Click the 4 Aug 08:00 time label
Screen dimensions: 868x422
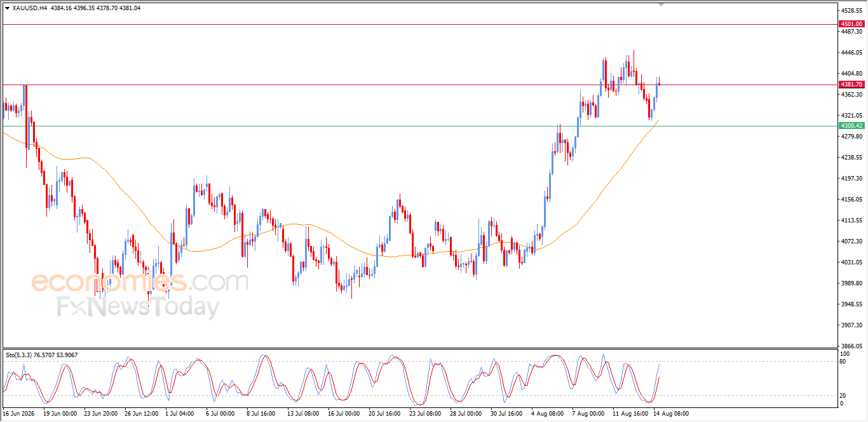click(548, 413)
